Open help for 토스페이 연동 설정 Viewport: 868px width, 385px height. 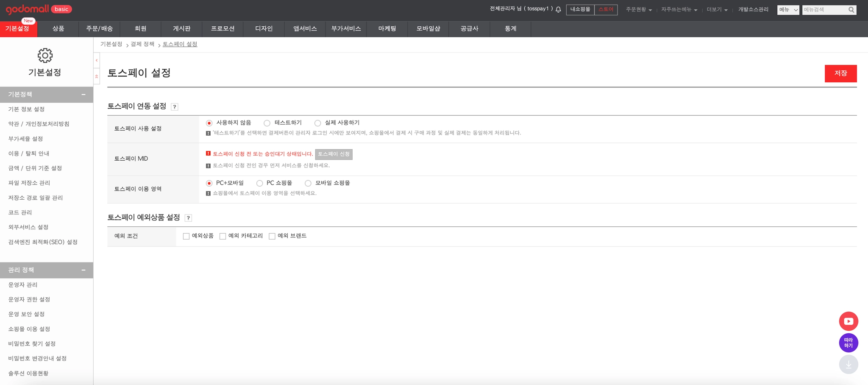coord(174,107)
